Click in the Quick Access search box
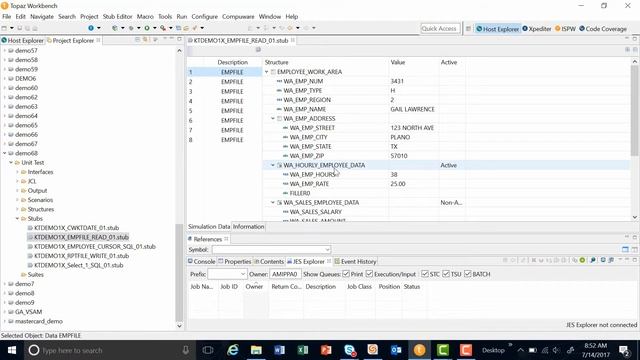The width and height of the screenshot is (640, 360). coord(440,29)
